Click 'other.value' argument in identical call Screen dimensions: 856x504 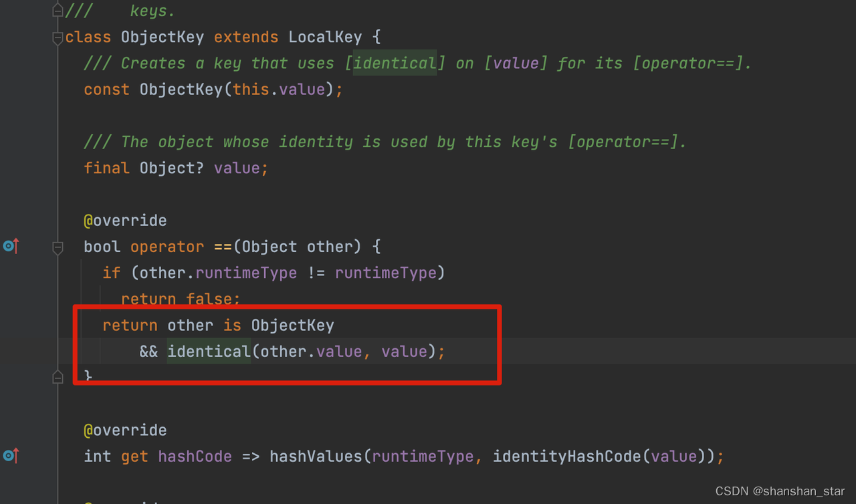click(311, 352)
